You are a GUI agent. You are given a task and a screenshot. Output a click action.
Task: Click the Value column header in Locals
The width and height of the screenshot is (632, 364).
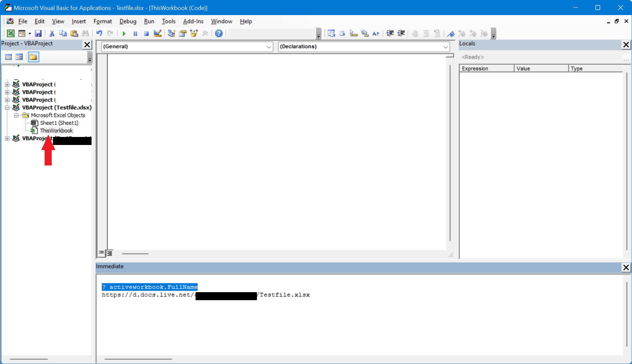coord(541,68)
